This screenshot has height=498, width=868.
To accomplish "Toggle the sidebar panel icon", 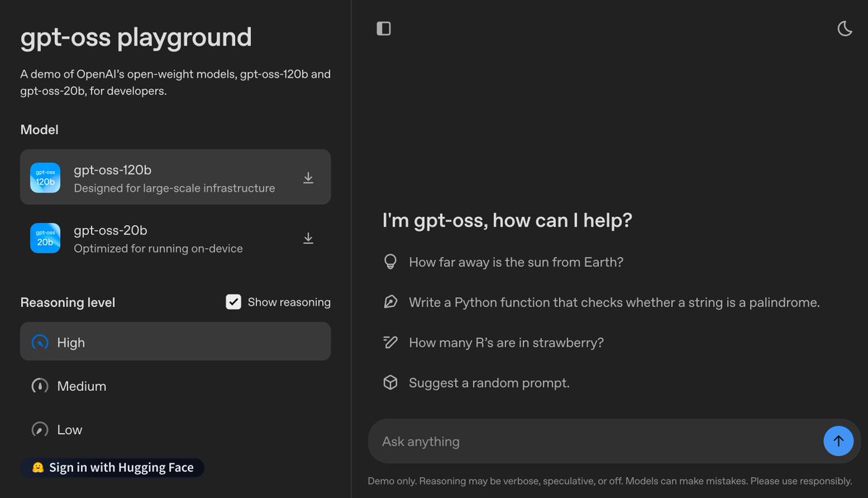I will coord(384,28).
